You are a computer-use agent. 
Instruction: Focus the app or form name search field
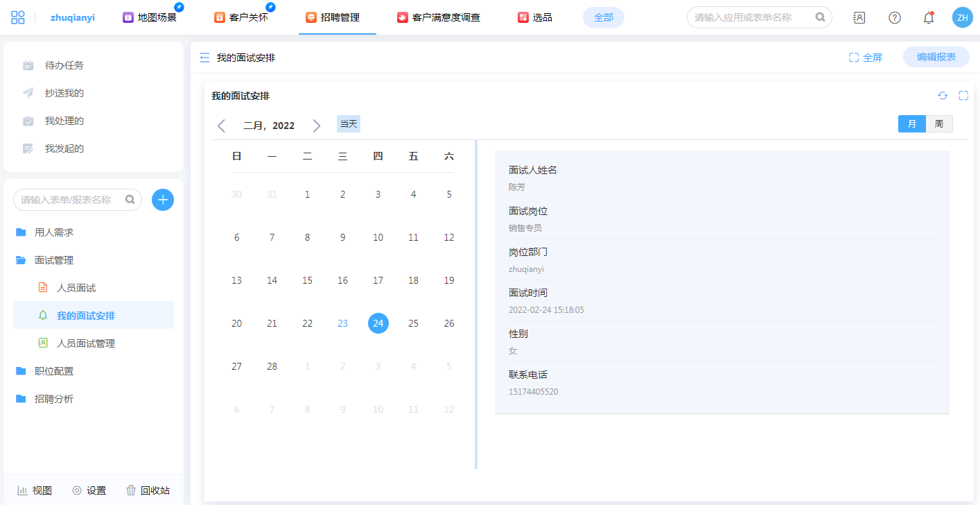pos(752,17)
